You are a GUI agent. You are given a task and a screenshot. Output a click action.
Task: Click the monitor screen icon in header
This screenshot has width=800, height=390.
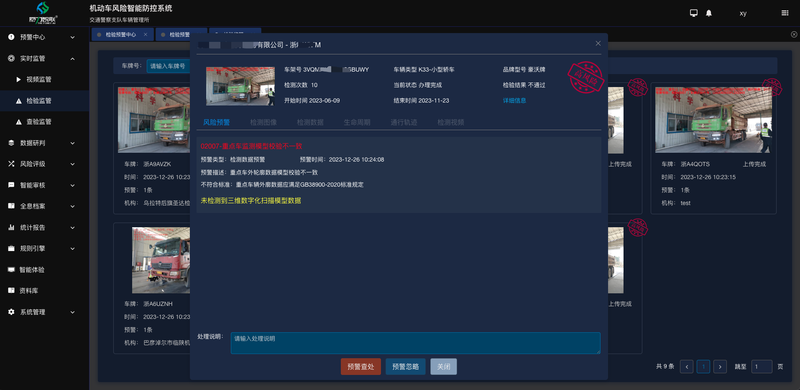click(x=693, y=13)
